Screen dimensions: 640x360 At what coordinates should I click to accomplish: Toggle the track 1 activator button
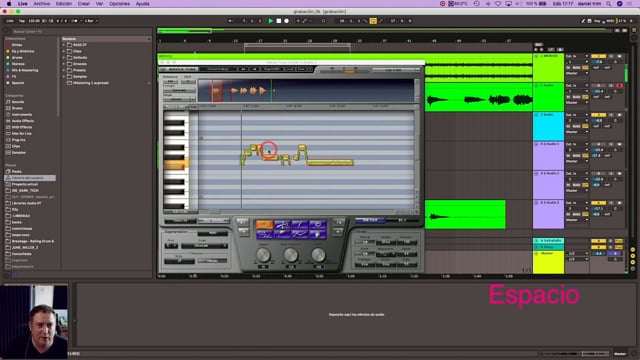[598, 56]
